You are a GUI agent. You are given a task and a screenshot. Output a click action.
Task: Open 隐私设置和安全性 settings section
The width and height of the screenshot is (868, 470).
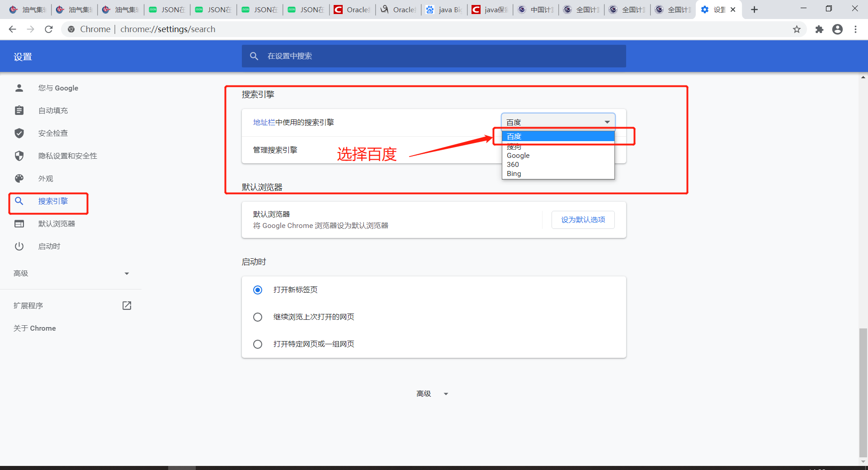point(67,156)
